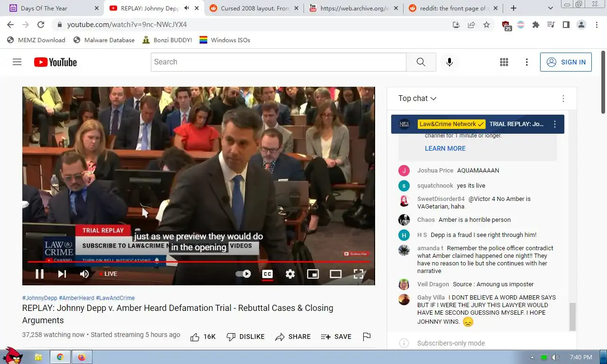Open the player settings gear

click(290, 274)
